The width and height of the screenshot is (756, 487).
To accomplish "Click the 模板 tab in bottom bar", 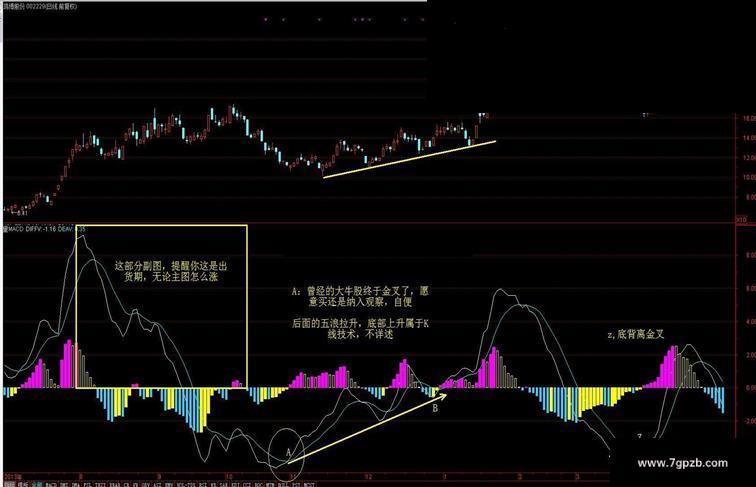I will click(22, 484).
